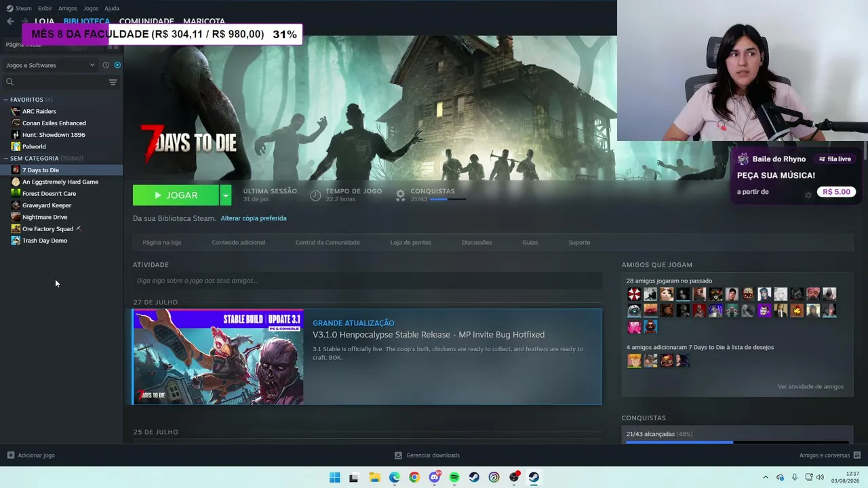The image size is (868, 488).
Task: Click the 21/43 alcançadas progress bar
Action: pyautogui.click(x=737, y=443)
